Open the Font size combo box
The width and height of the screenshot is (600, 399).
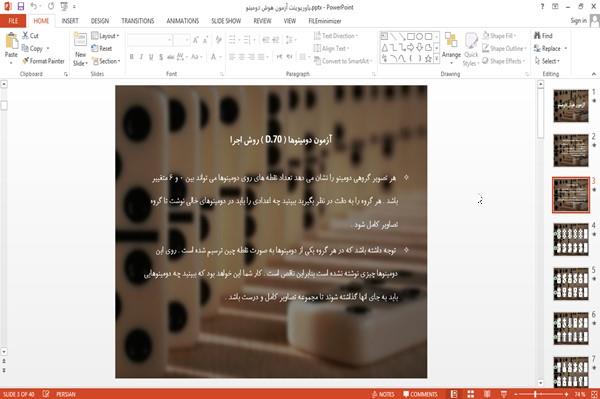tap(181, 40)
